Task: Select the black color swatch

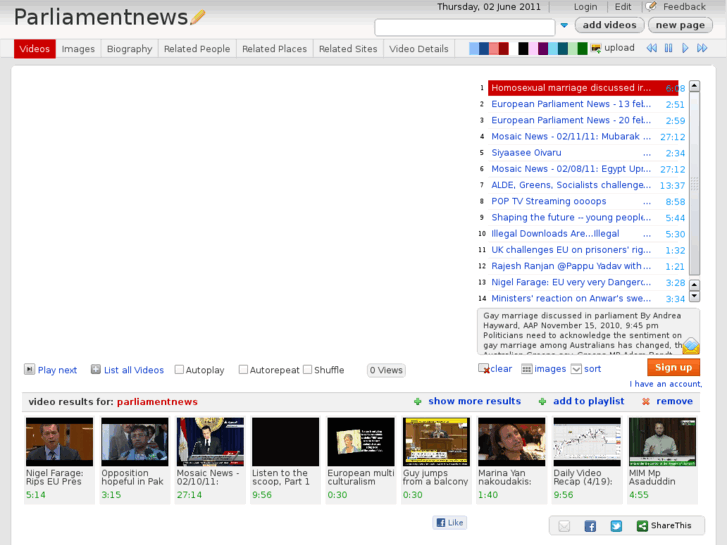Action: [523, 48]
